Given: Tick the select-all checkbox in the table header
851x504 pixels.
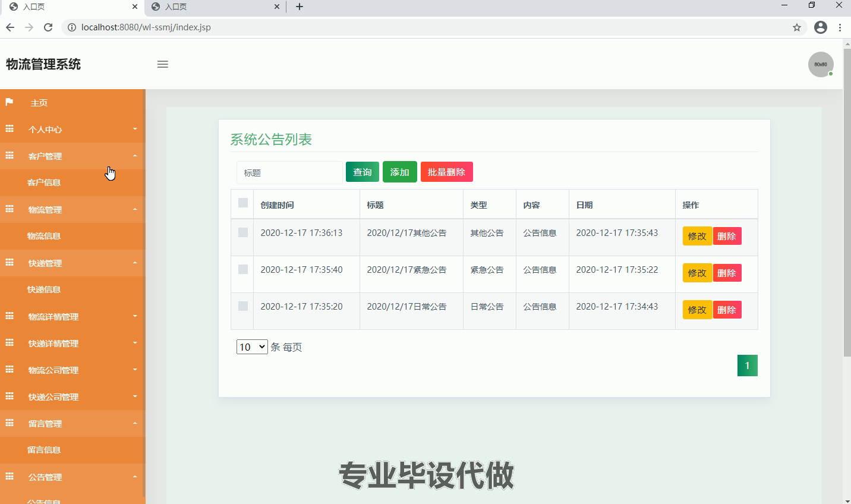Looking at the screenshot, I should coord(242,203).
